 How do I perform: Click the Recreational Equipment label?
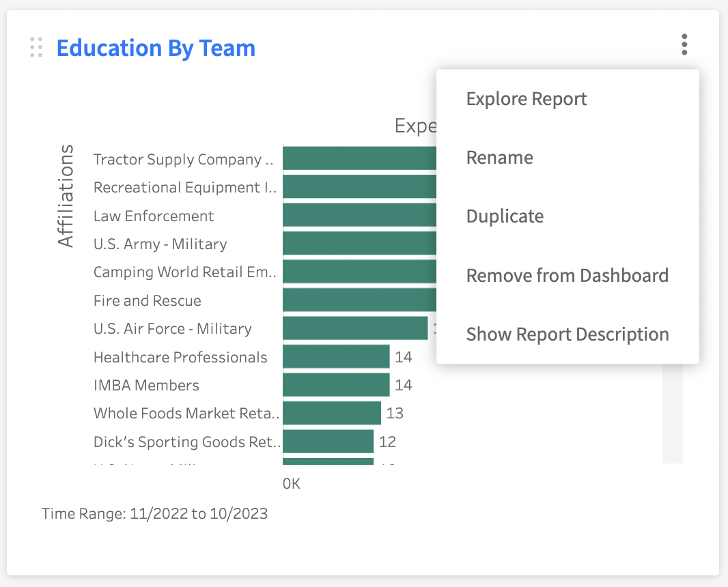coord(185,188)
